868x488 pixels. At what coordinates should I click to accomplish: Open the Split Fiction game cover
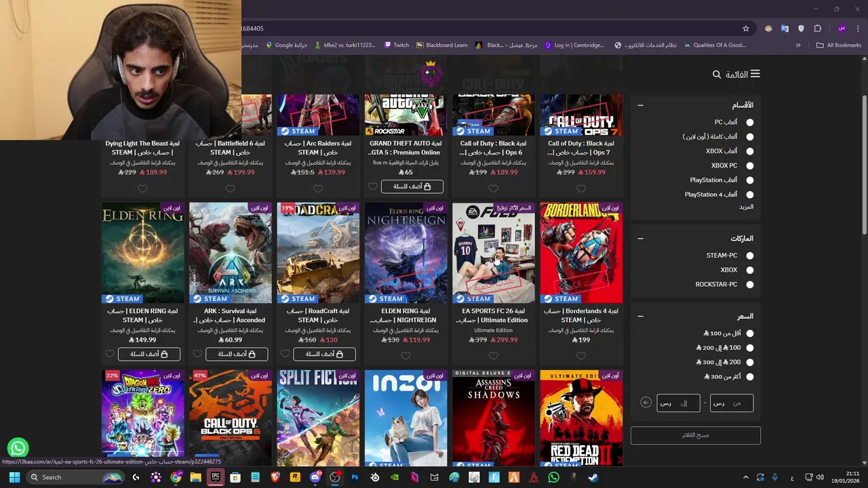[x=318, y=418]
